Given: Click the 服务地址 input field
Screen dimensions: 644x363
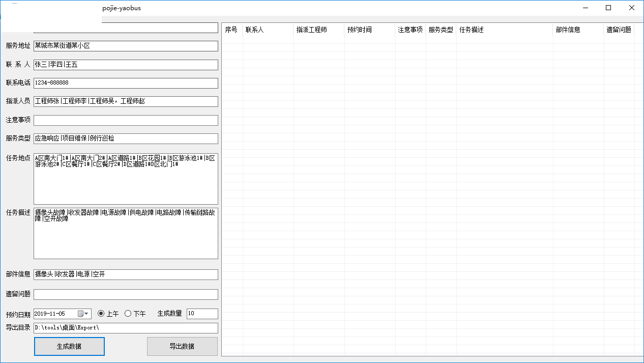Looking at the screenshot, I should (x=126, y=46).
